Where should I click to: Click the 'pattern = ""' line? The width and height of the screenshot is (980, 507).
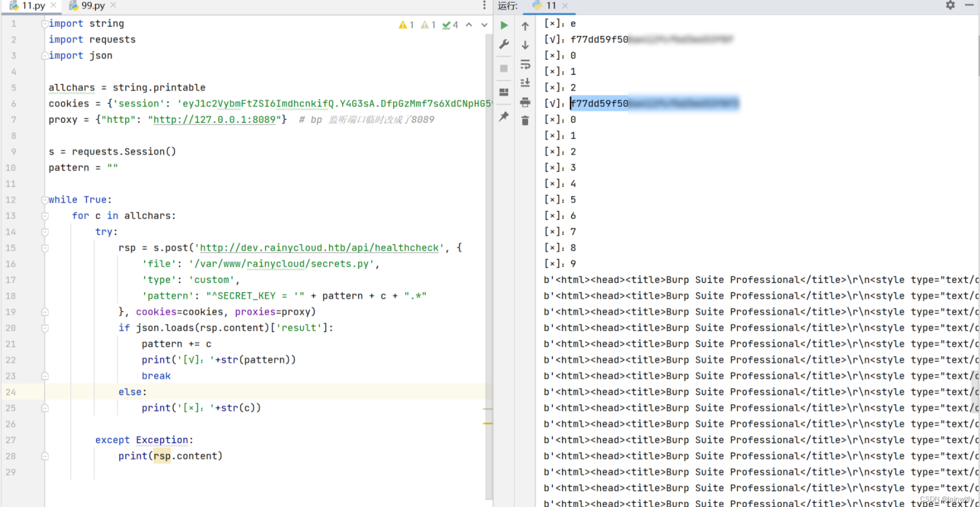[83, 168]
